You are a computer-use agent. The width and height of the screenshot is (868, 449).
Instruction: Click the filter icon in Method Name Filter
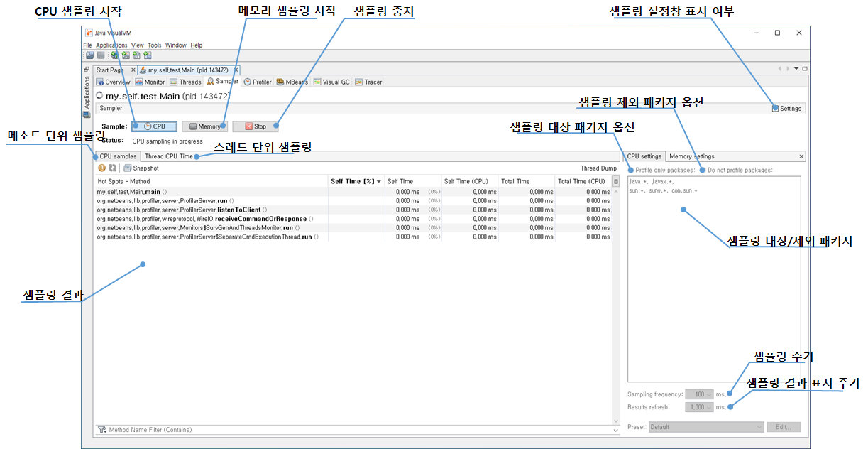102,430
